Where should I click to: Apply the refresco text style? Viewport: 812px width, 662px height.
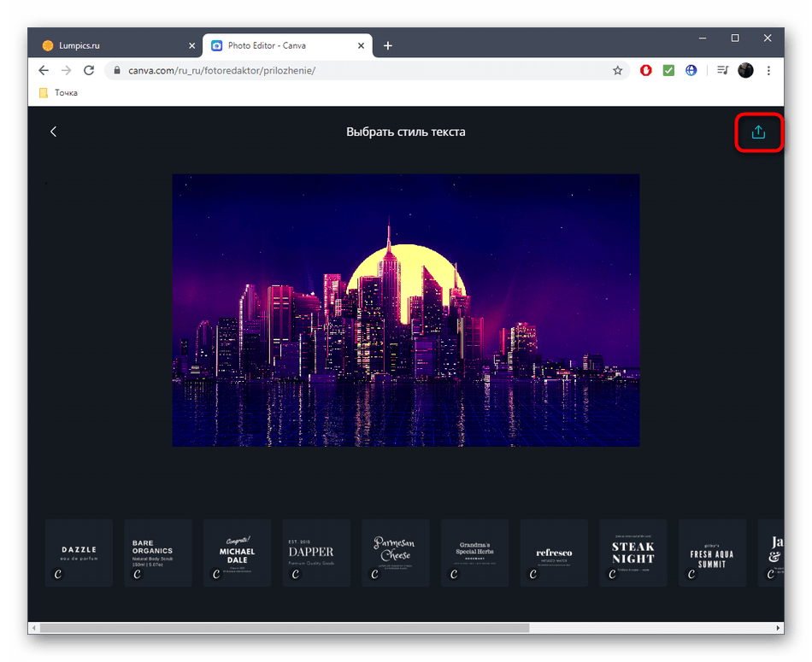click(x=554, y=553)
